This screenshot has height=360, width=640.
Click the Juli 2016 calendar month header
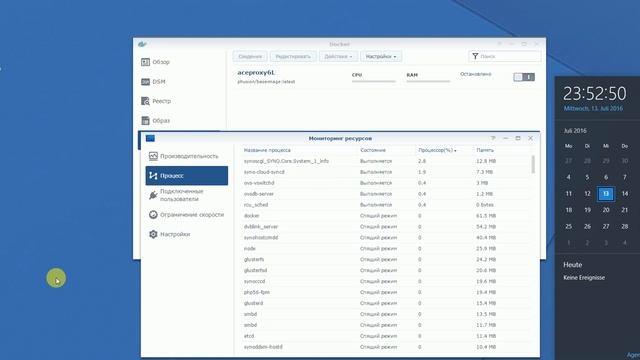pyautogui.click(x=575, y=131)
